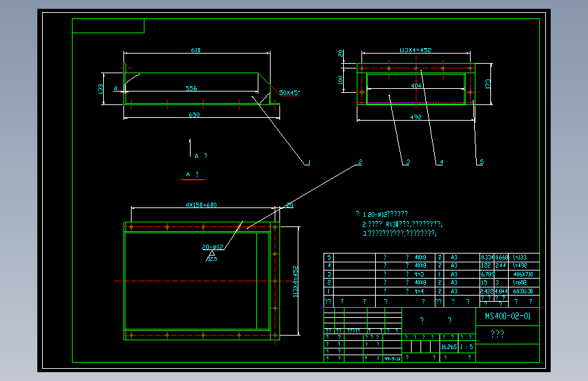Click the 0.668 total weight cell
This screenshot has width=588, height=381.
click(x=501, y=257)
